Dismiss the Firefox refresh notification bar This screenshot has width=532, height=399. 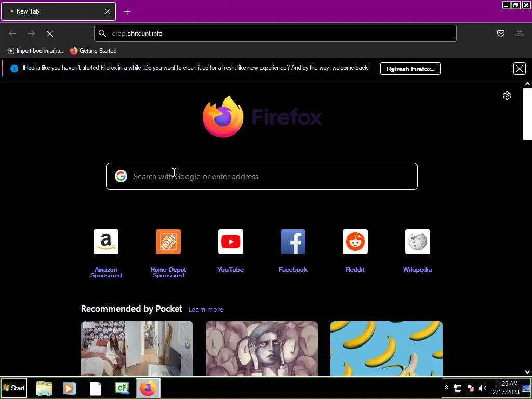[x=519, y=69]
